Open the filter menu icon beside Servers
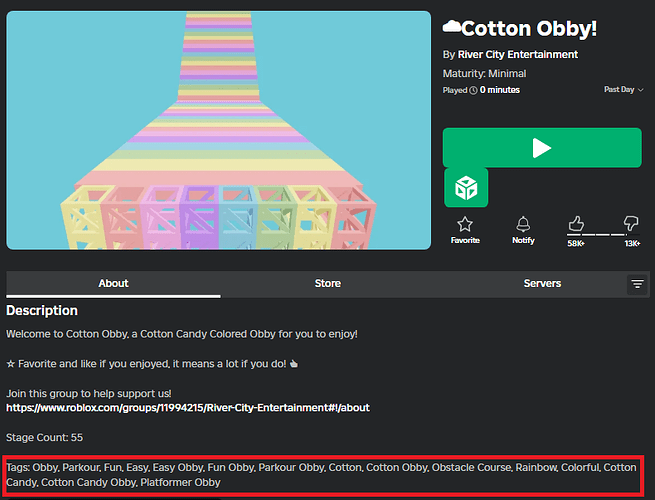Viewport: 655px width, 500px height. coord(637,284)
